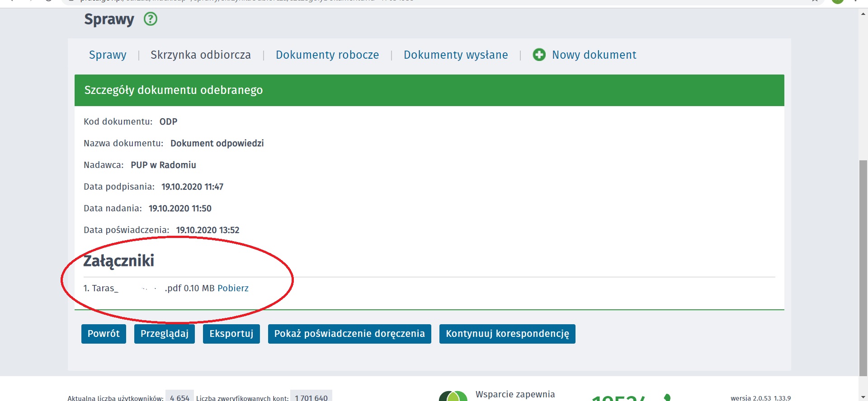Click Kontynuuj korespondencję button
Image resolution: width=868 pixels, height=401 pixels.
pyautogui.click(x=507, y=334)
